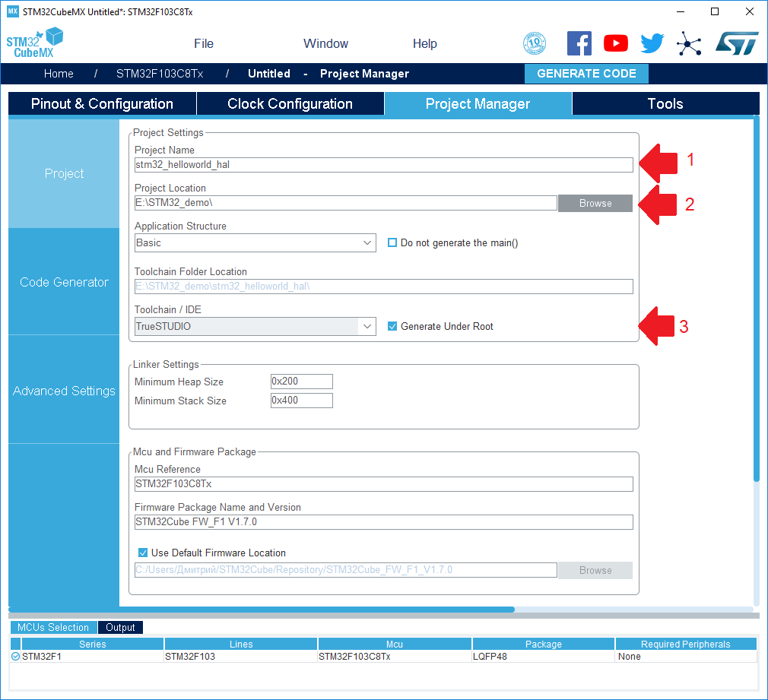768x700 pixels.
Task: Select the Project Manager tab
Action: pos(478,103)
